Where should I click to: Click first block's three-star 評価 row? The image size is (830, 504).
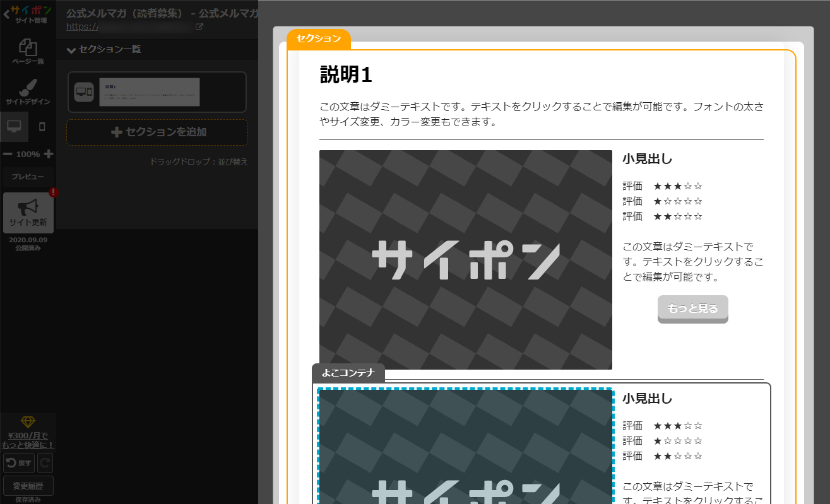(x=662, y=186)
